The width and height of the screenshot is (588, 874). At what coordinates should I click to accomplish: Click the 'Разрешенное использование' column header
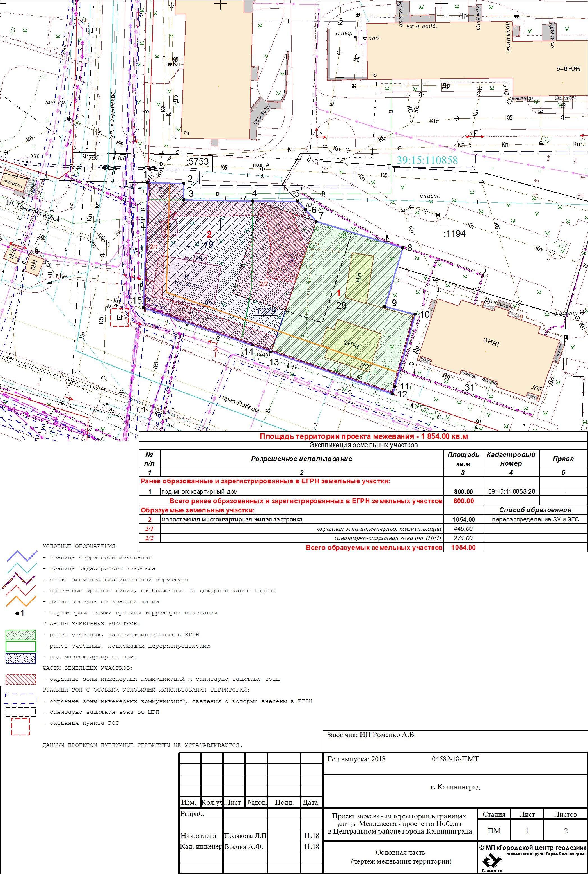pyautogui.click(x=301, y=459)
